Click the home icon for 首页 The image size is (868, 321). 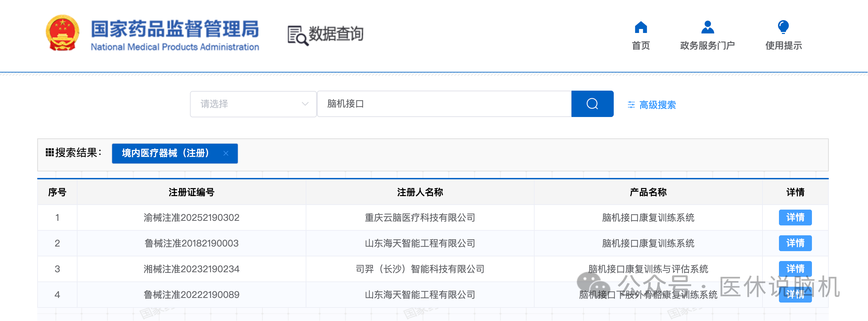640,27
